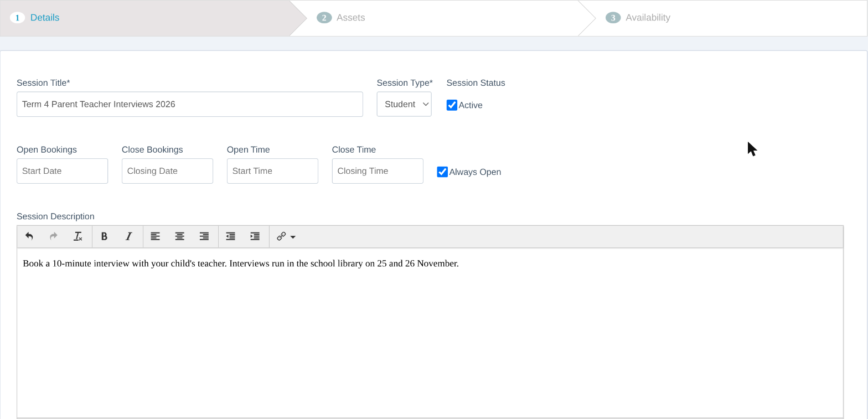The width and height of the screenshot is (868, 419).
Task: Toggle the Always Open checkbox
Action: 442,172
